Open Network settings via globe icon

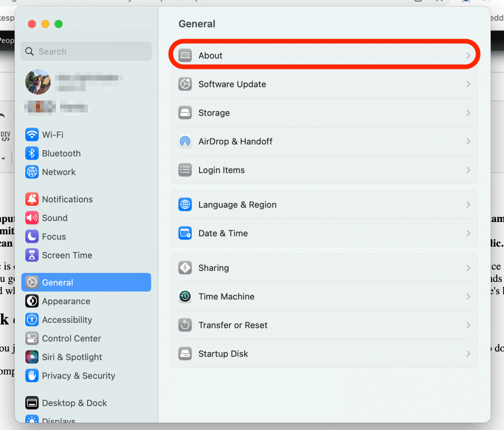[32, 172]
